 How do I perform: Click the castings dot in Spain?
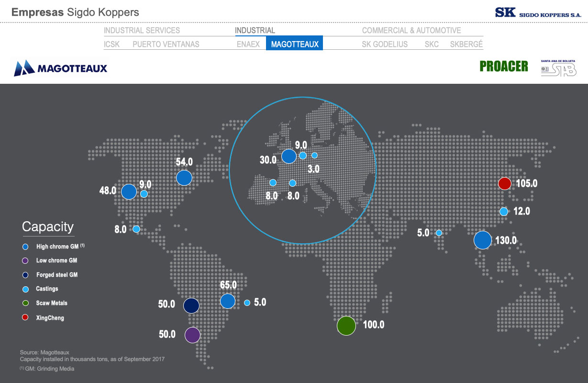(273, 182)
